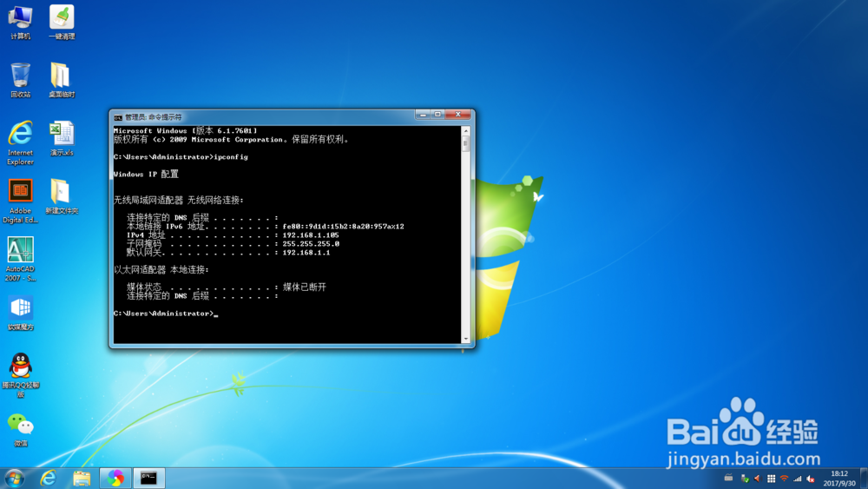The height and width of the screenshot is (489, 868).
Task: Select the Internet Explorer desktop icon
Action: [21, 143]
